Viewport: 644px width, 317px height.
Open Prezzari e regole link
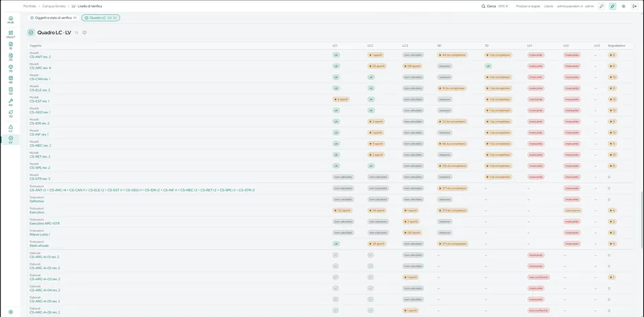(x=528, y=6)
